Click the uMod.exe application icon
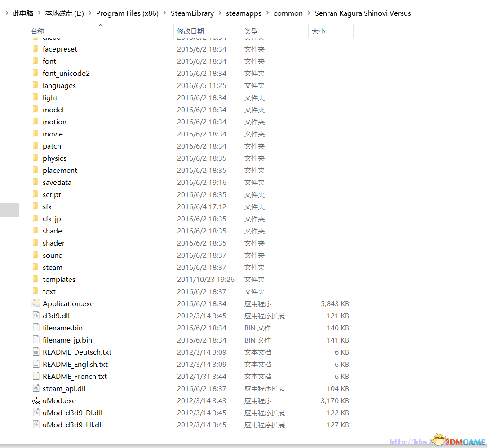Screen dimensions: 487x448 pyautogui.click(x=36, y=400)
